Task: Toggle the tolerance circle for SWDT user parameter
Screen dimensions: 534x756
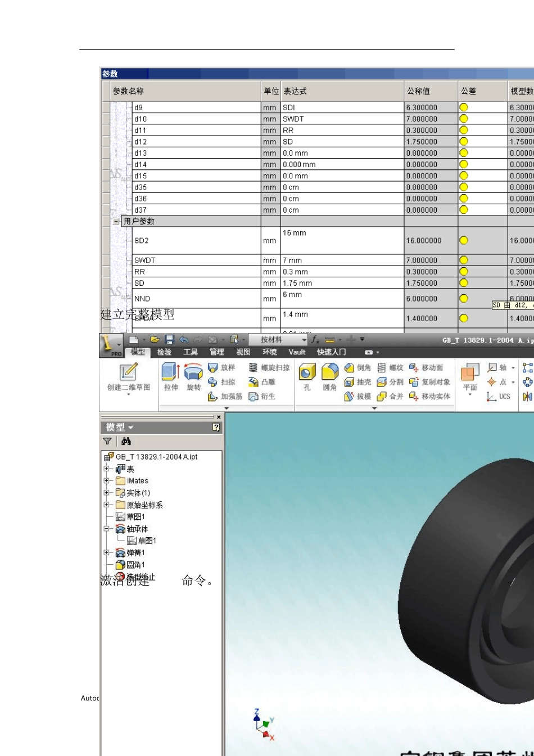Action: [464, 260]
